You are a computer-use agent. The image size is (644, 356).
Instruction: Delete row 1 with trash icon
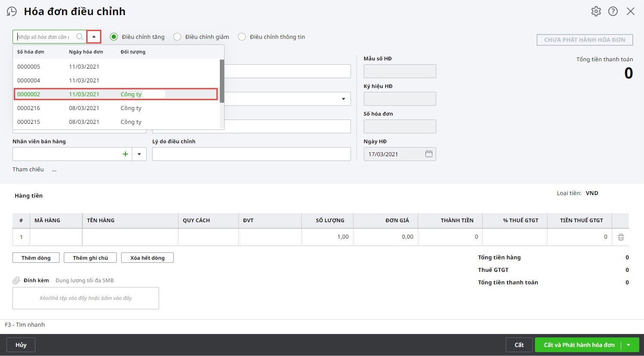621,237
